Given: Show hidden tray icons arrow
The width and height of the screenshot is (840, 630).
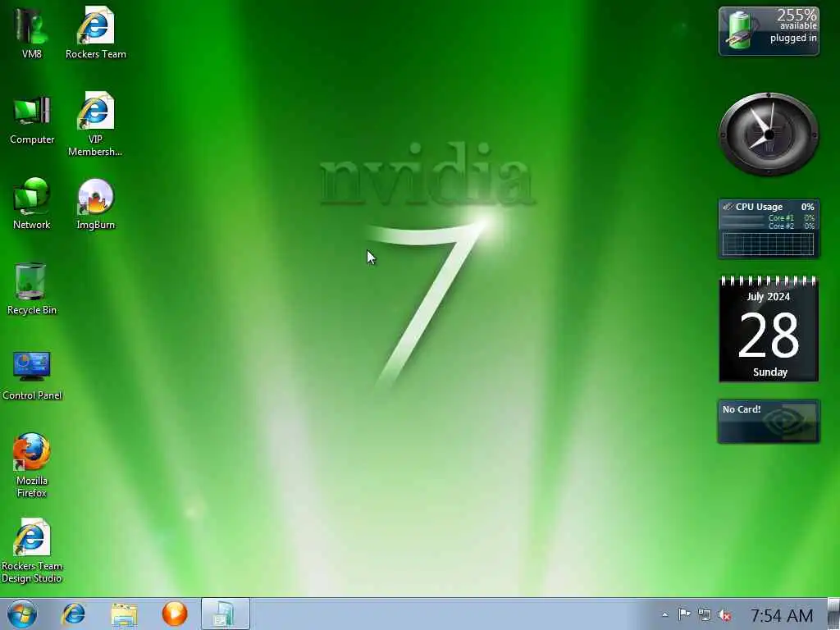Looking at the screenshot, I should pyautogui.click(x=664, y=615).
